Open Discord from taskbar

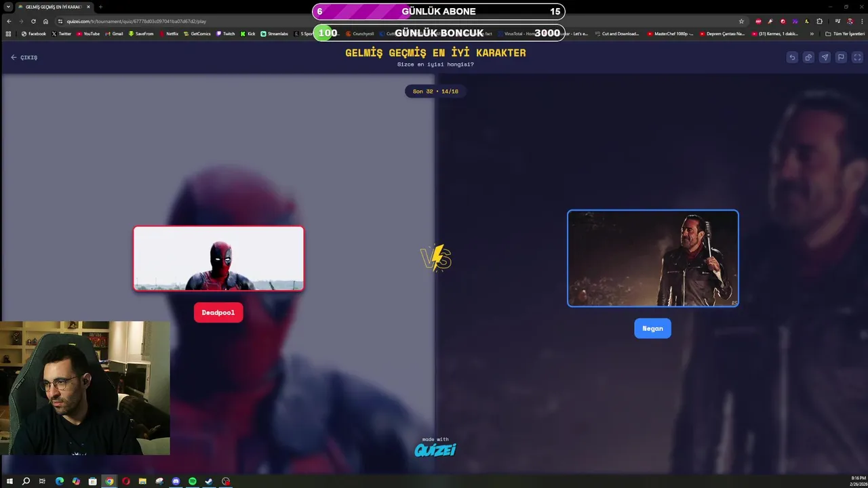(x=176, y=481)
